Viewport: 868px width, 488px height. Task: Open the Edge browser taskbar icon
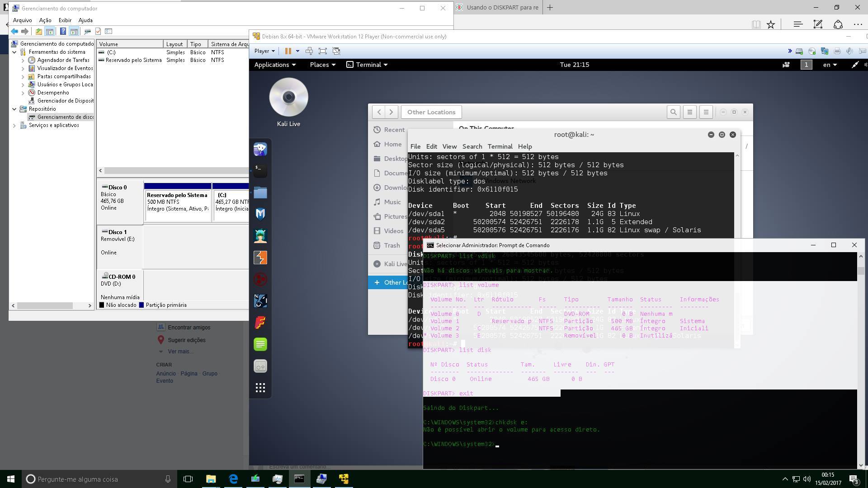[x=233, y=479]
